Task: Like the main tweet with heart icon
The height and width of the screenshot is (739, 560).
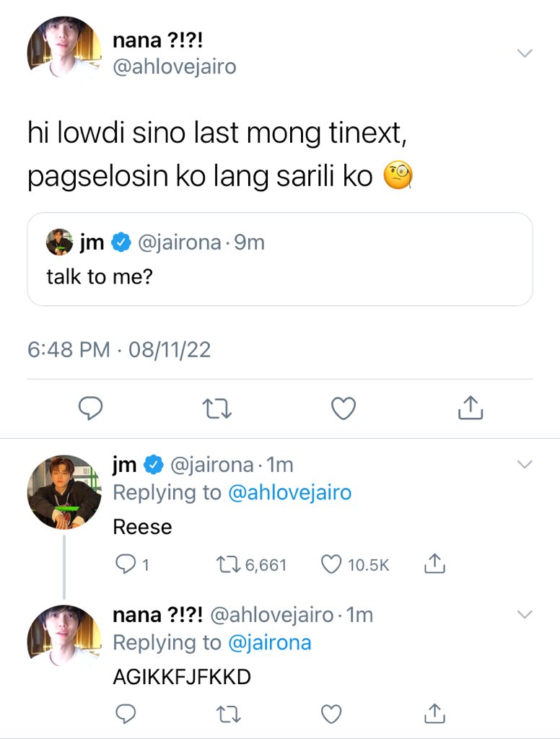Action: tap(344, 408)
